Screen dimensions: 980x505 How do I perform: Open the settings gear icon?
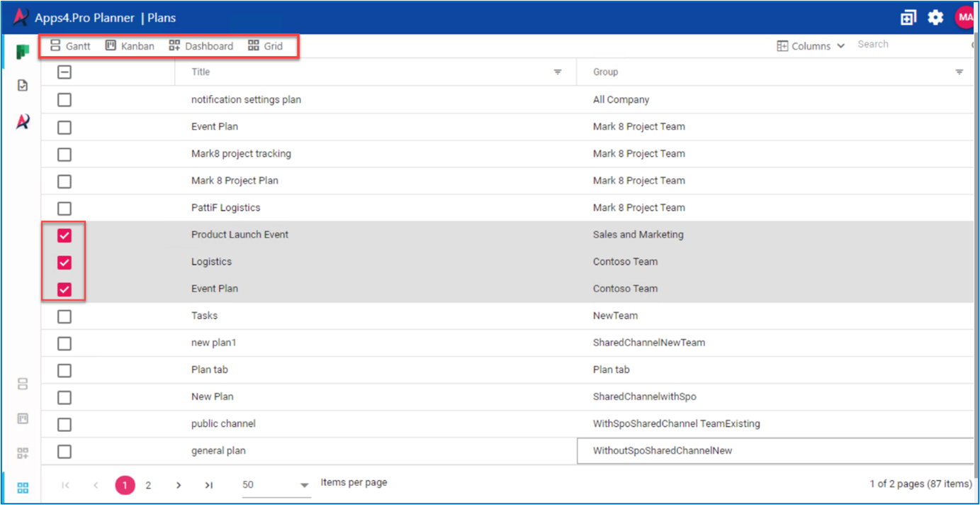[x=935, y=18]
